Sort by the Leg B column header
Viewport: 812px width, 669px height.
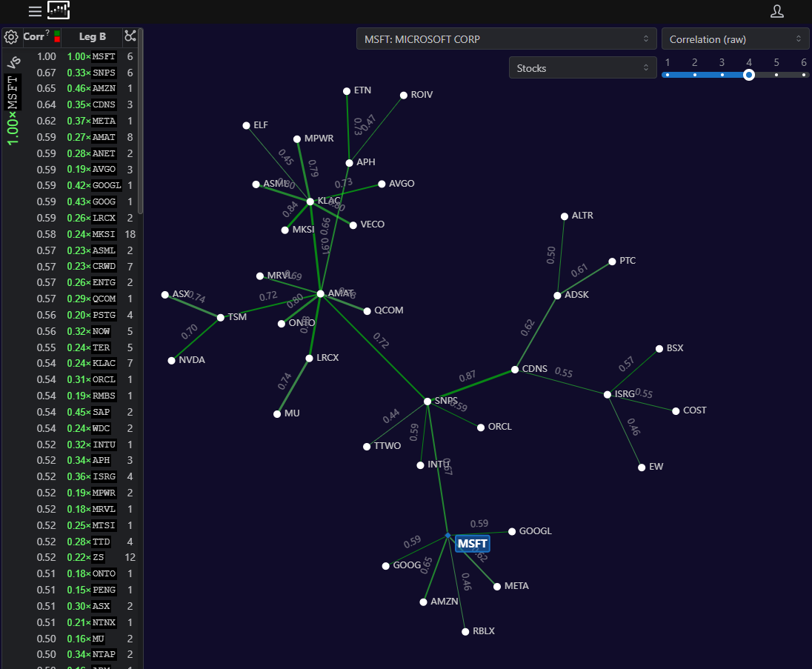click(93, 36)
